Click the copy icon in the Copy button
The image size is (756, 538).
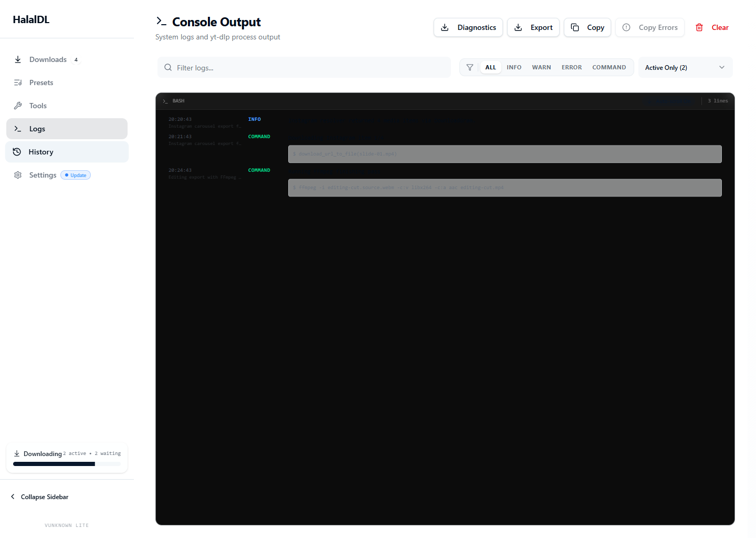click(x=575, y=27)
